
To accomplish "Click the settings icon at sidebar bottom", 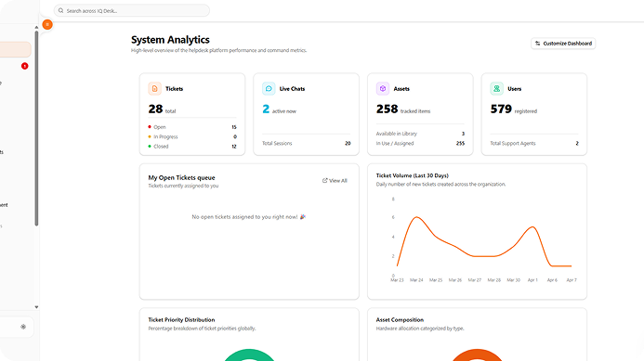I will click(23, 327).
